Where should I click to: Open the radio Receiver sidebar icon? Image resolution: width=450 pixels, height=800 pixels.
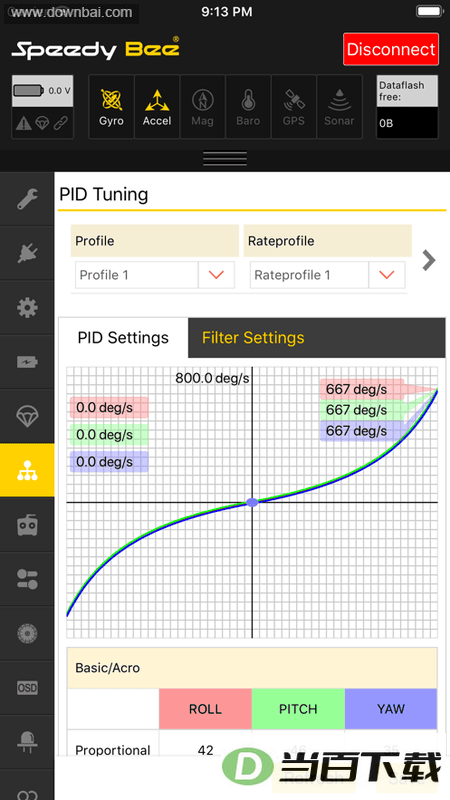coord(27,525)
